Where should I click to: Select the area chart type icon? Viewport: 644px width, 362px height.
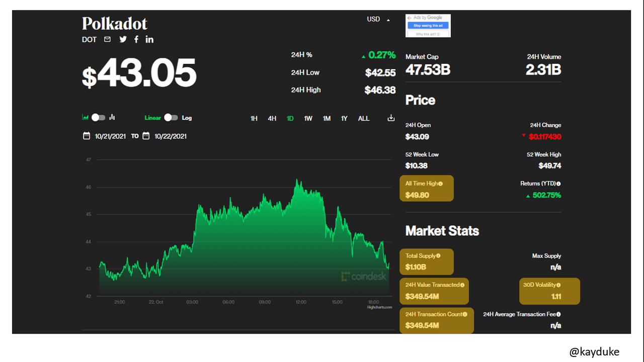(86, 117)
